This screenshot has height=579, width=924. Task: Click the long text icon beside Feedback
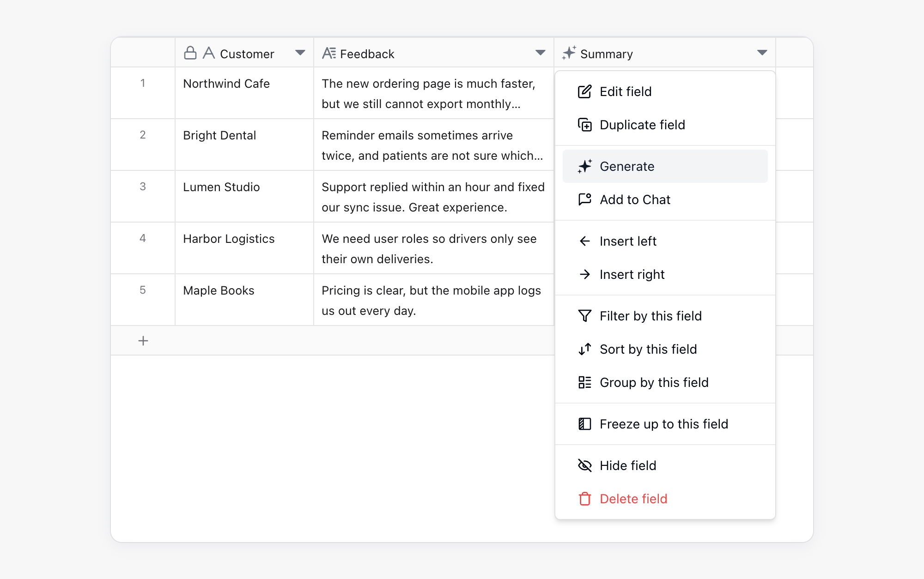tap(329, 54)
